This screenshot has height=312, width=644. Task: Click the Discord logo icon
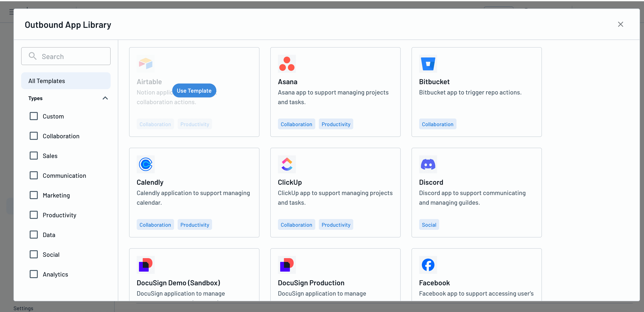click(x=428, y=164)
